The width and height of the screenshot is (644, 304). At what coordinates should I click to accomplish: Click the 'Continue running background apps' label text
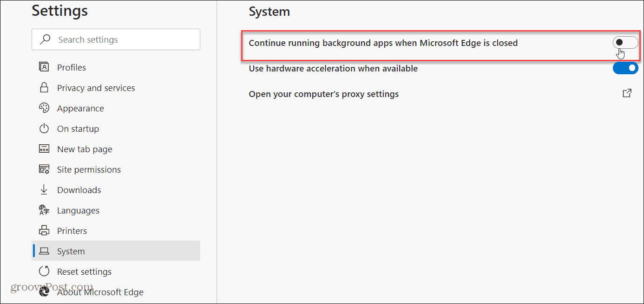coord(383,43)
